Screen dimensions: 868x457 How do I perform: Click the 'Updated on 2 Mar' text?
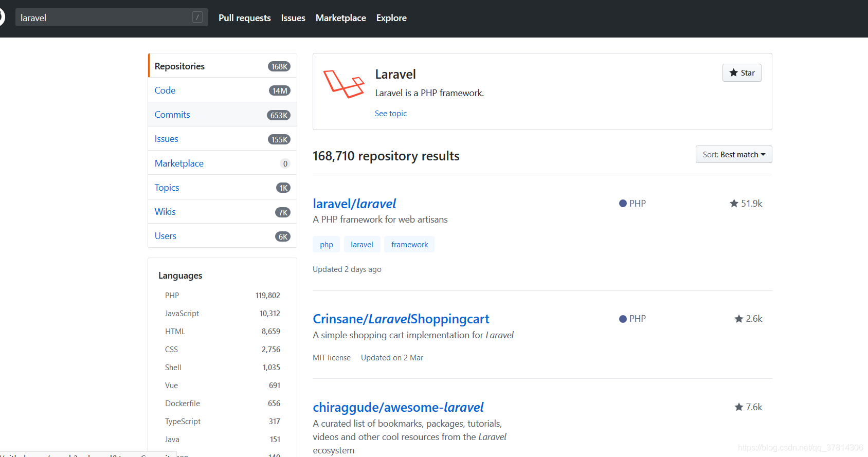click(x=392, y=358)
